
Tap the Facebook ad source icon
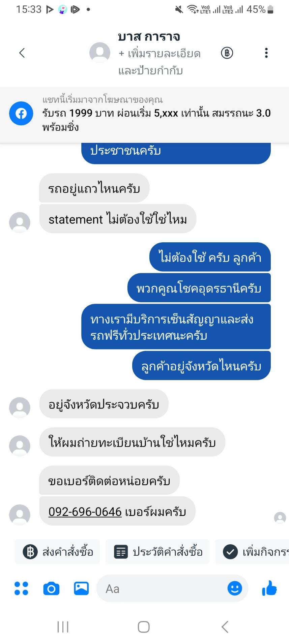coord(21,114)
